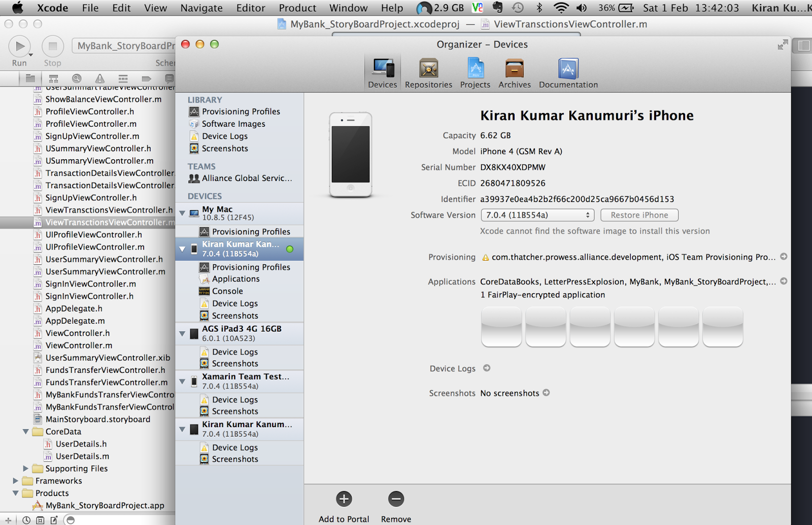Viewport: 812px width, 525px height.
Task: Open Console under the selected iPhone
Action: click(x=227, y=291)
